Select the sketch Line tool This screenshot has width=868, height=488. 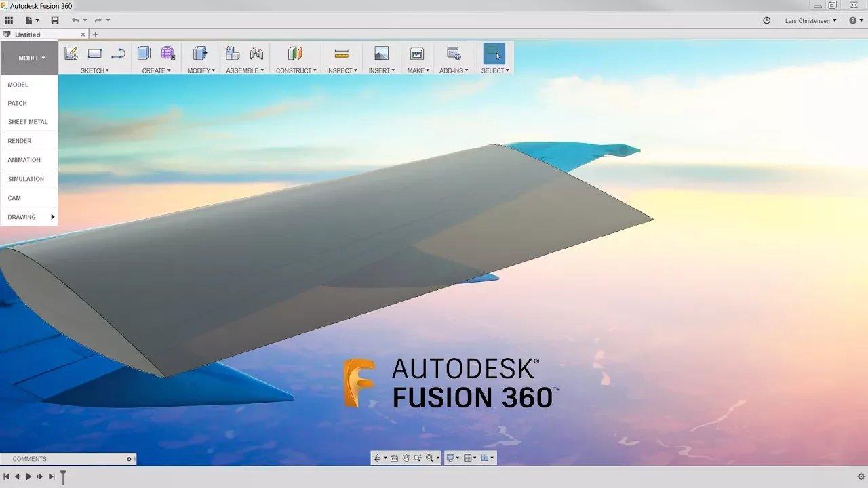pyautogui.click(x=118, y=54)
